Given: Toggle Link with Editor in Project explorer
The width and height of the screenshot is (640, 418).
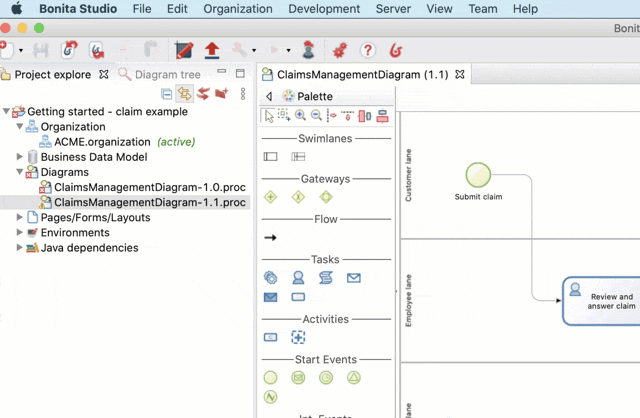Looking at the screenshot, I should (185, 94).
